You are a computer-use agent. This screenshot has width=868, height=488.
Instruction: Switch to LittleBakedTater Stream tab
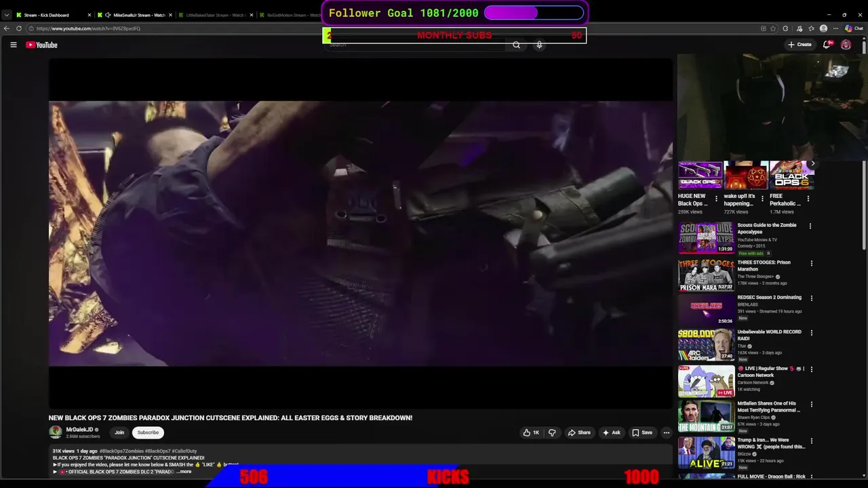pos(216,15)
